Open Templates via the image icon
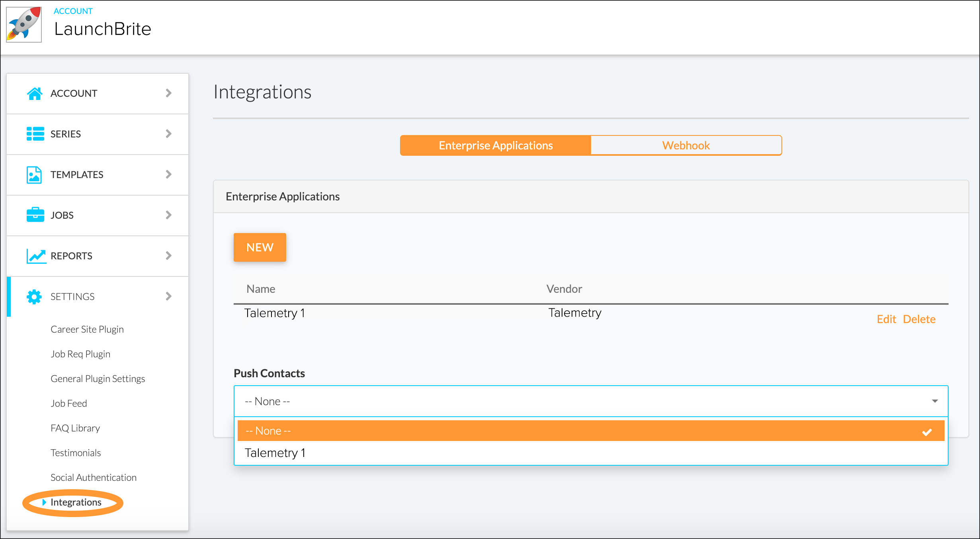980x539 pixels. tap(35, 174)
